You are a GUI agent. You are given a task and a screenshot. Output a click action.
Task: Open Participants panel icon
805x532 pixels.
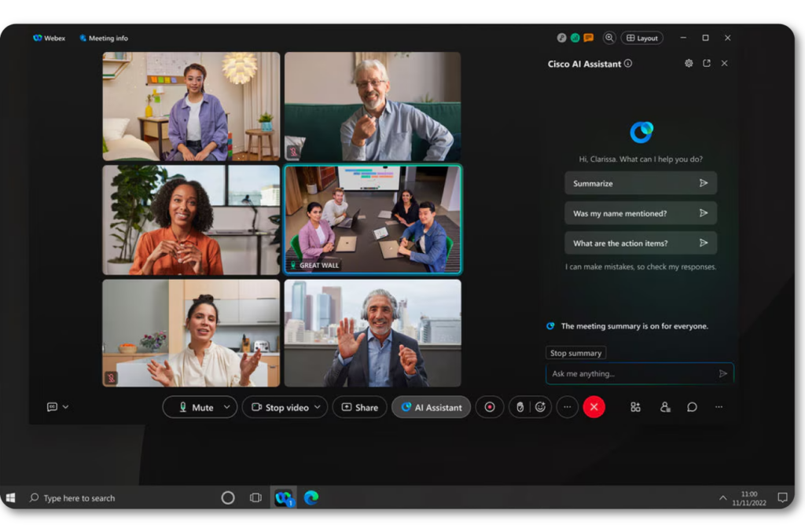click(x=665, y=407)
